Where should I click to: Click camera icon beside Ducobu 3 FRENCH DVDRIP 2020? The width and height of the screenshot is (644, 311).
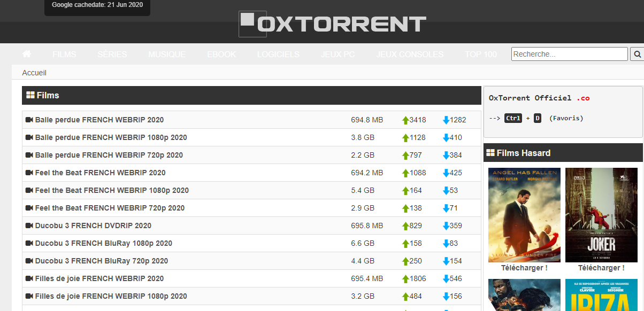29,226
